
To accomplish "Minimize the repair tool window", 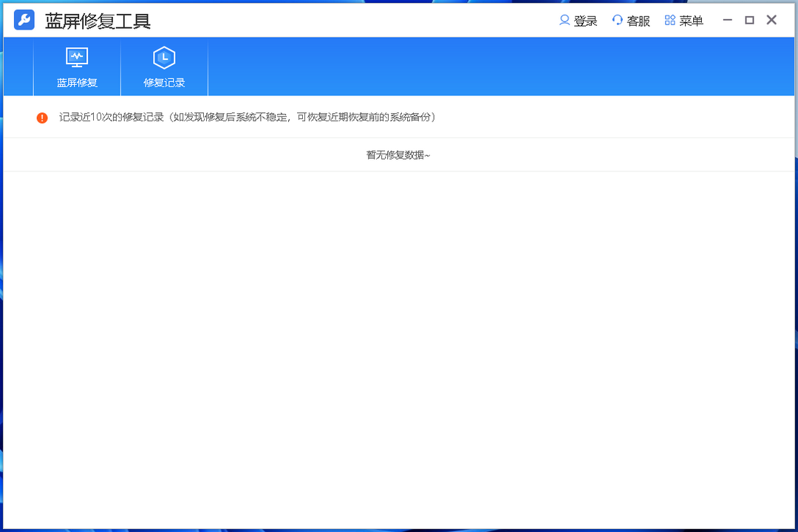I will pos(728,20).
